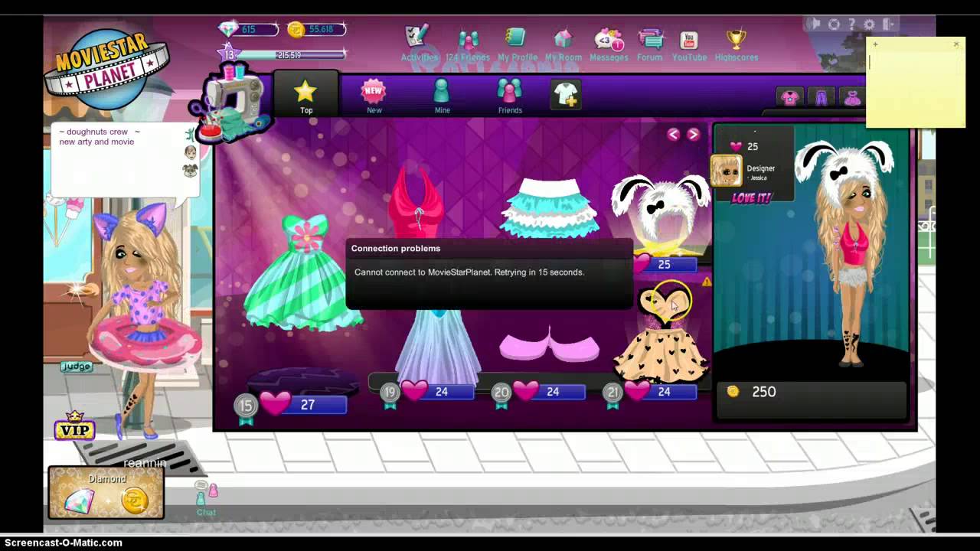The height and width of the screenshot is (551, 980).
Task: Click the circular icon beside the speaker
Action: tap(834, 24)
